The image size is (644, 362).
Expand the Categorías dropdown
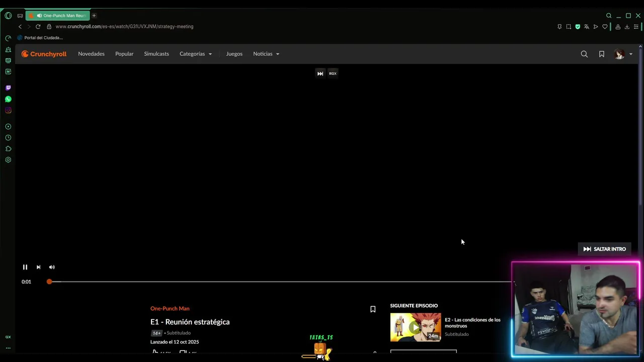point(196,54)
